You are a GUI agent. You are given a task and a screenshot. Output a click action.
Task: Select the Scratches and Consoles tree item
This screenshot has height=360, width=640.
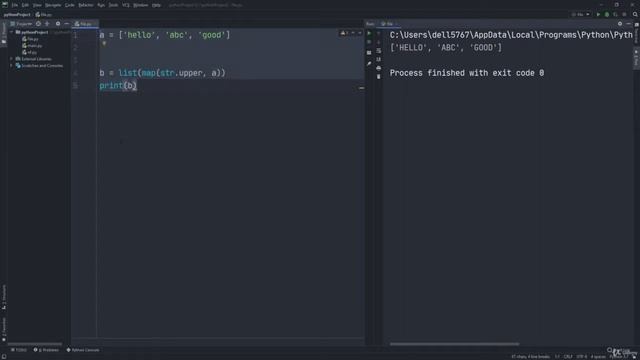(x=40, y=65)
